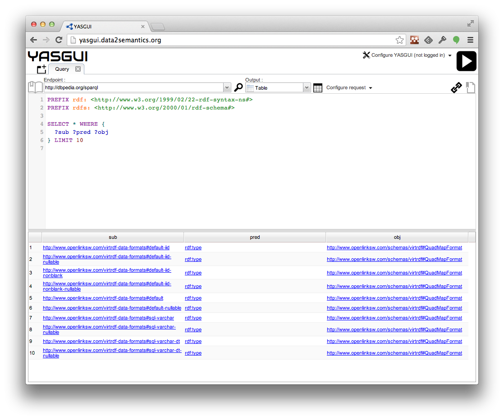Image resolution: width=504 pixels, height=420 pixels.
Task: Open the prefixes book icon
Action: coord(35,87)
